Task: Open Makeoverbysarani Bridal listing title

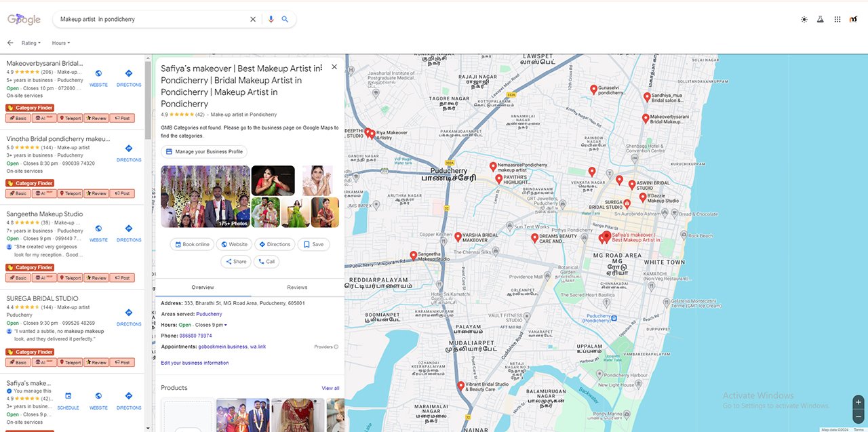Action: pos(45,63)
